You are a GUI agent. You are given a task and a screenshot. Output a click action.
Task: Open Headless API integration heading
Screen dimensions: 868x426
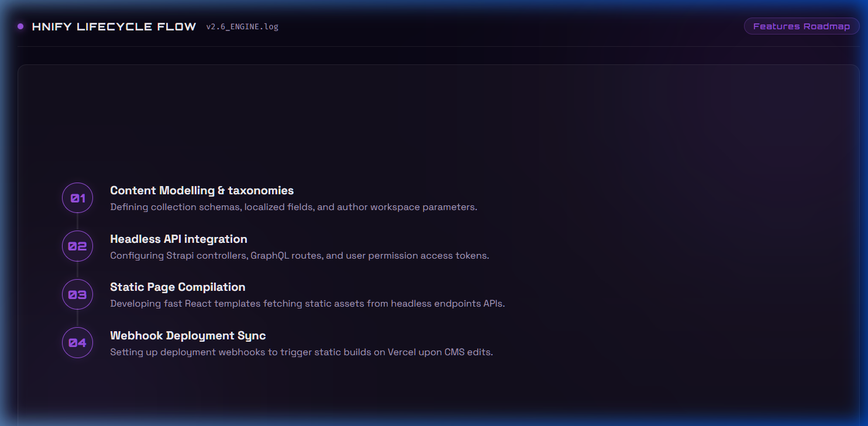[x=178, y=239]
